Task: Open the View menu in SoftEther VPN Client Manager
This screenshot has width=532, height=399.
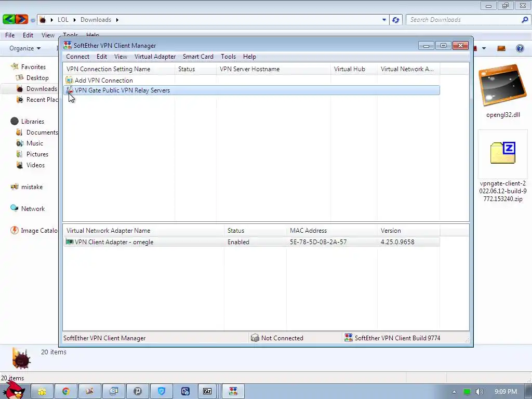Action: 121,57
